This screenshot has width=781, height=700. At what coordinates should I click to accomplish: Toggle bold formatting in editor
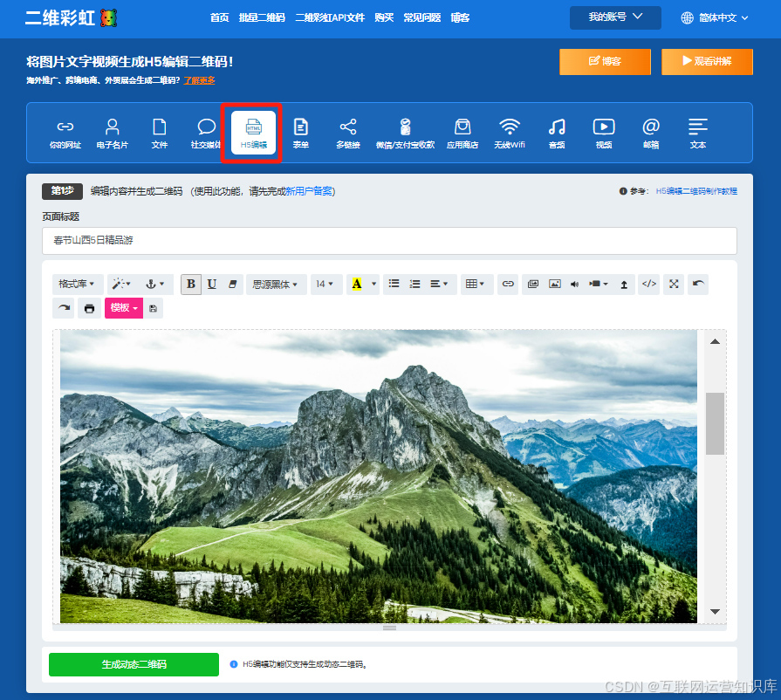[191, 284]
